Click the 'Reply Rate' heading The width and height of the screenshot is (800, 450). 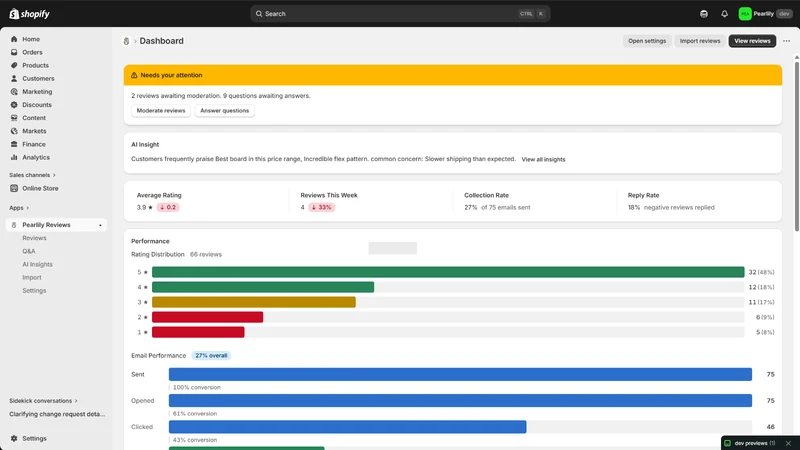643,195
